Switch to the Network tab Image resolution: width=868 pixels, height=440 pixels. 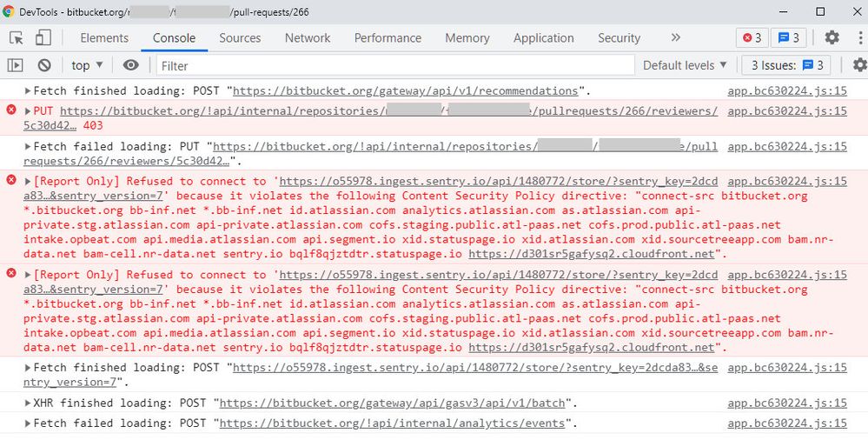(308, 37)
